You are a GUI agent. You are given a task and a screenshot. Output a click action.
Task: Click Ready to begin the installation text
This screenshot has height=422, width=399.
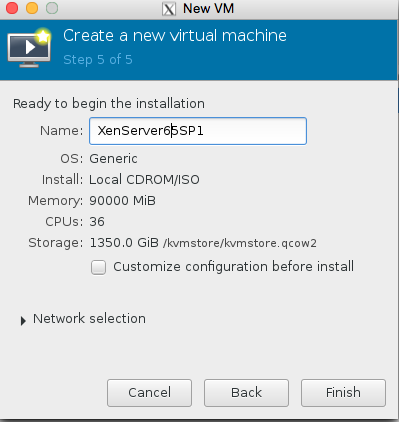pos(109,104)
